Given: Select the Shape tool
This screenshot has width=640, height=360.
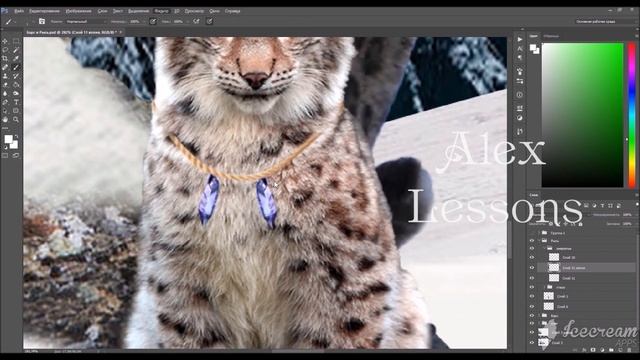Looking at the screenshot, I should (x=16, y=111).
